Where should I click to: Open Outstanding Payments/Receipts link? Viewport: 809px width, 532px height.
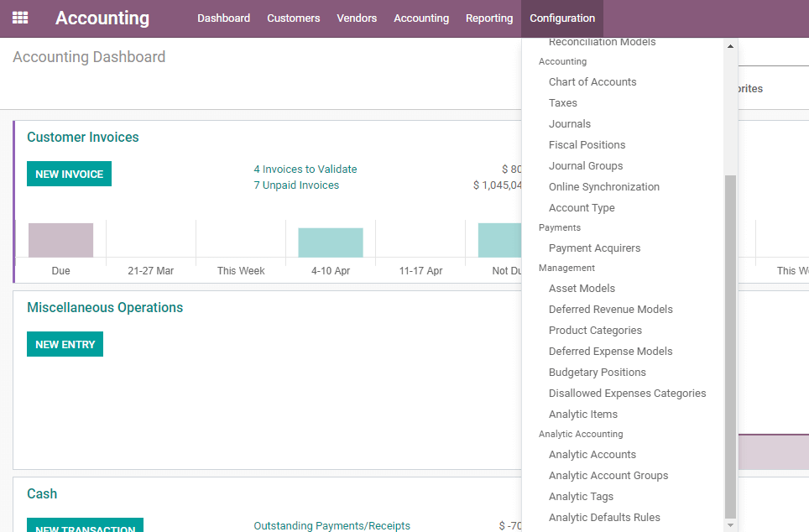[331, 525]
